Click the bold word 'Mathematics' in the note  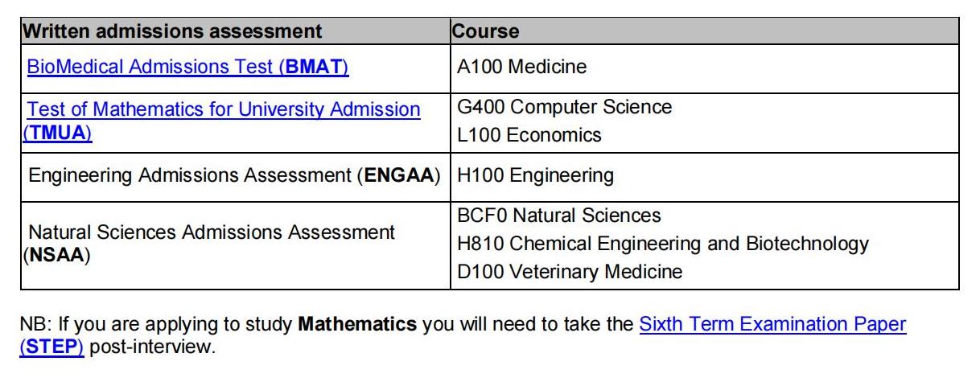[357, 325]
